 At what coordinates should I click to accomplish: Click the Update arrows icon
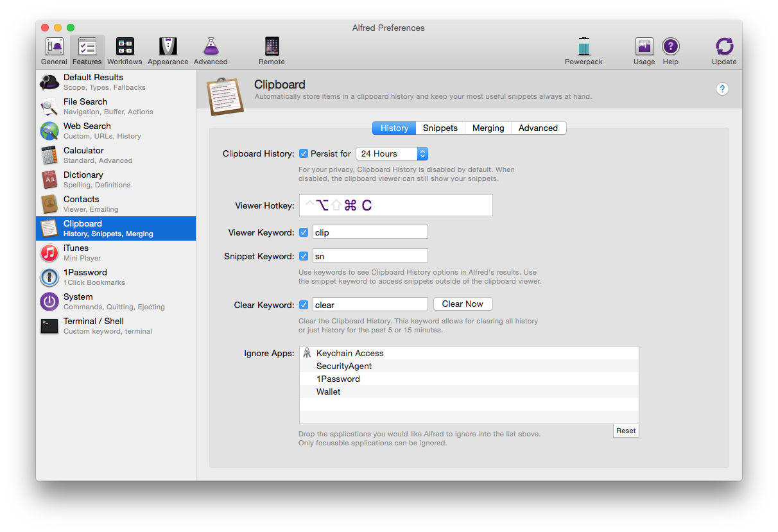(724, 47)
